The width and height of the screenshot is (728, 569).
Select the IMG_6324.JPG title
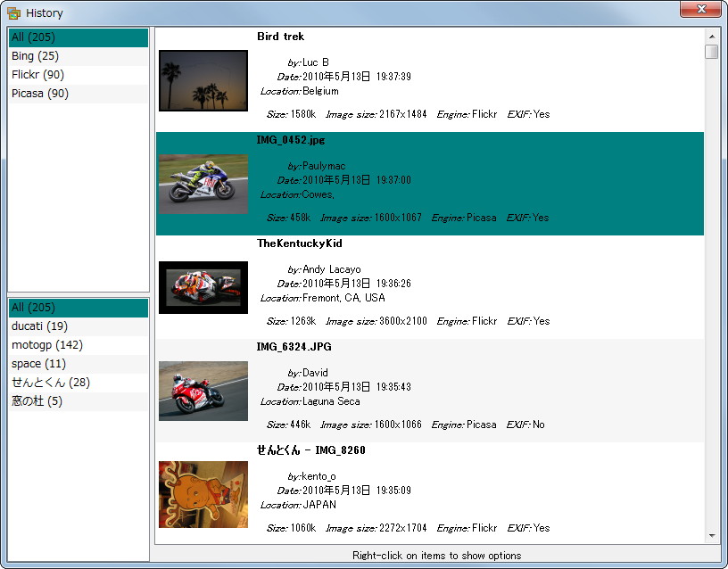click(x=294, y=347)
